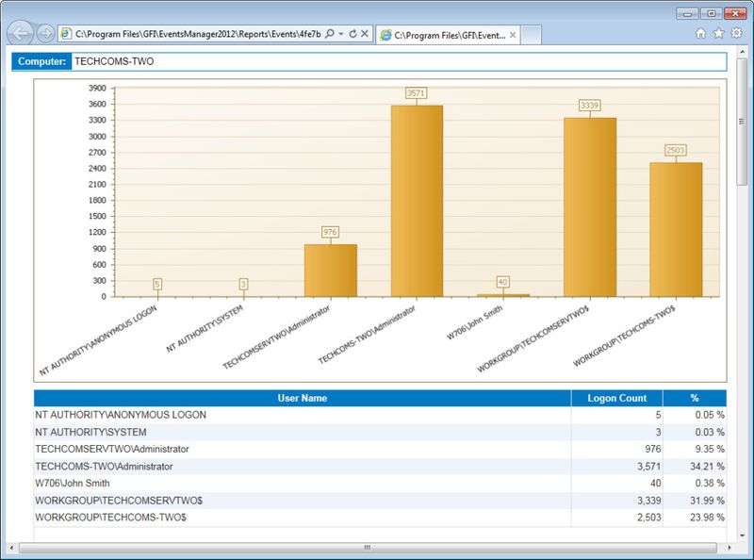Click the 976 bar in the chart
This screenshot has height=560, width=754.
(x=331, y=271)
